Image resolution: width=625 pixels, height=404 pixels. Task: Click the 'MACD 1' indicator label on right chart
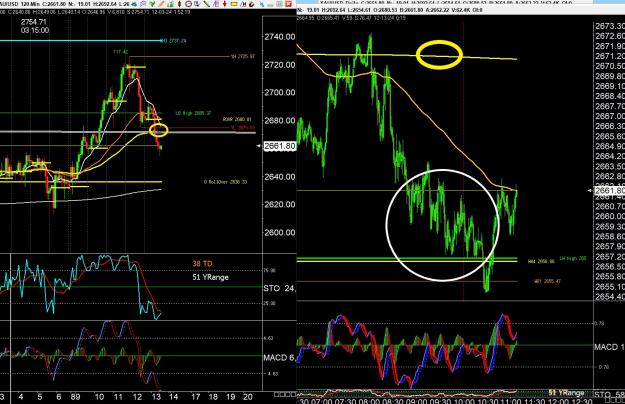(609, 347)
